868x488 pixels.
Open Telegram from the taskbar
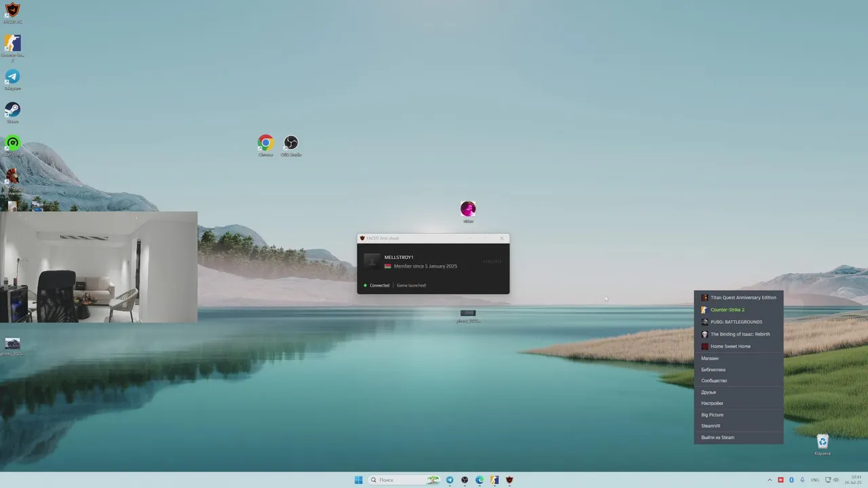[x=450, y=480]
